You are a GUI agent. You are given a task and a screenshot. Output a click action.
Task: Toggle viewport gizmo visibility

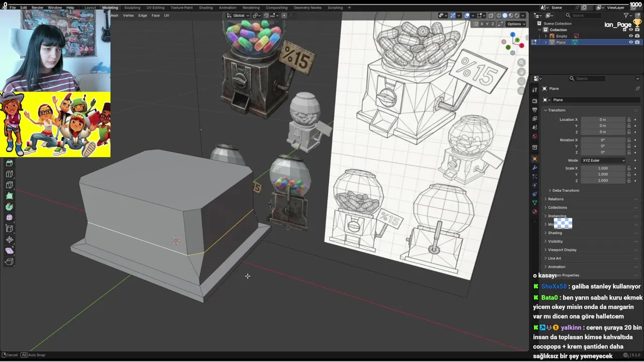pyautogui.click(x=453, y=16)
